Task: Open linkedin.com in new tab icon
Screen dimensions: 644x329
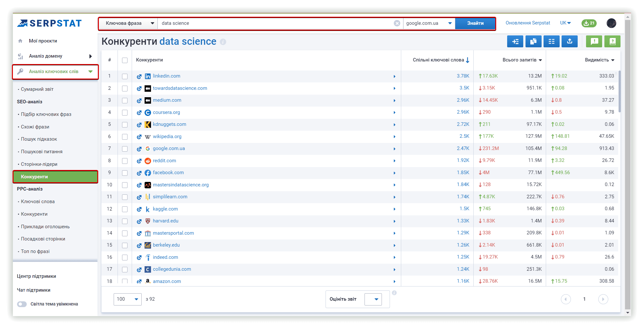Action: pos(139,76)
